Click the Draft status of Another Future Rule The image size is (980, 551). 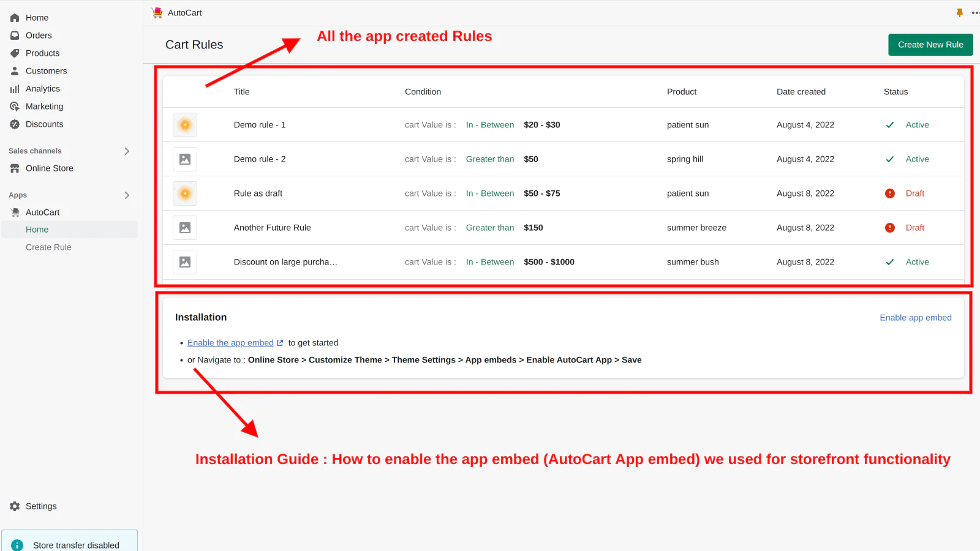coord(914,228)
